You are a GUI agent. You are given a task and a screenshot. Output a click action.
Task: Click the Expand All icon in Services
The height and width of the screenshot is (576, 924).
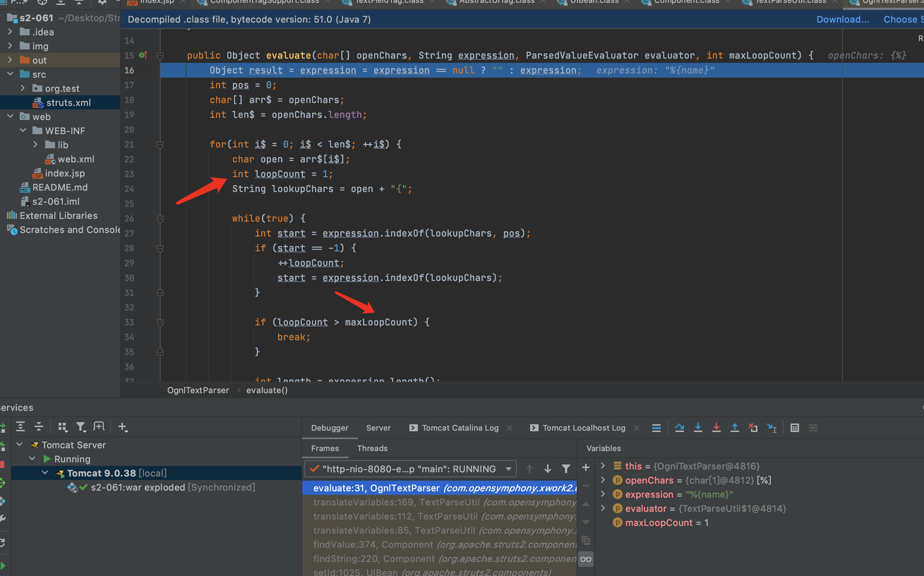click(20, 427)
